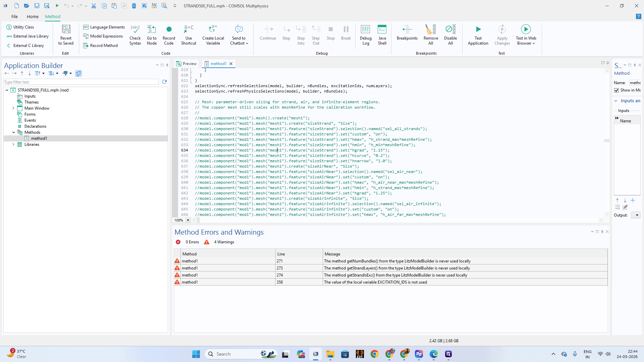Refresh the Application Builder tree filter

164,82
